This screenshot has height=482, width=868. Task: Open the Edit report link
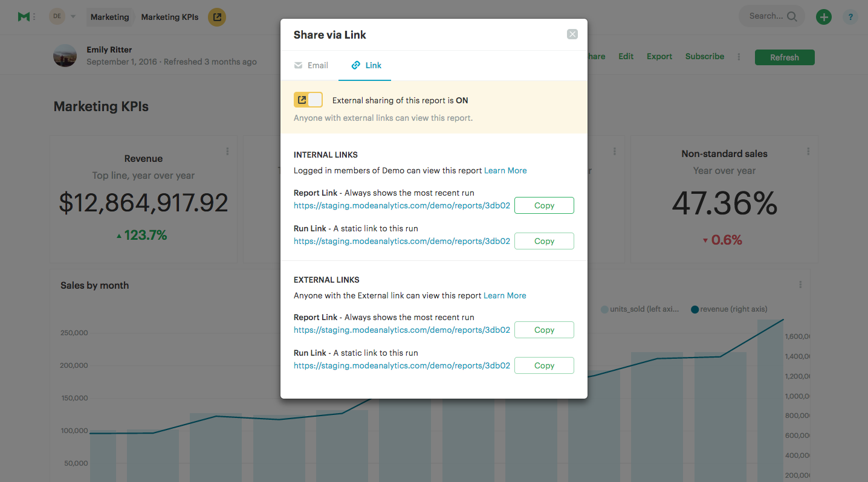pos(626,56)
